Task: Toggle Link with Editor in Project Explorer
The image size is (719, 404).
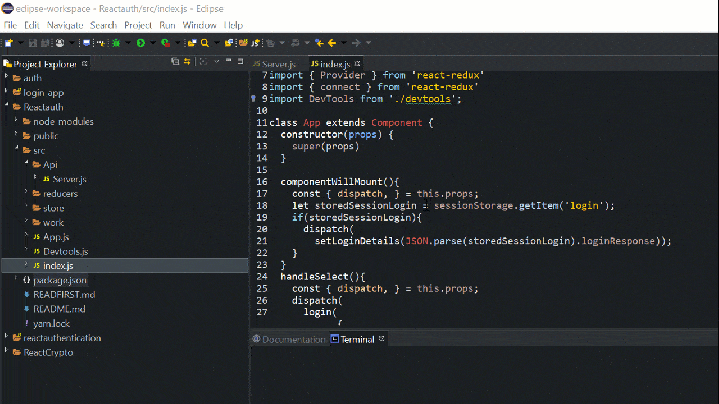Action: [187, 61]
